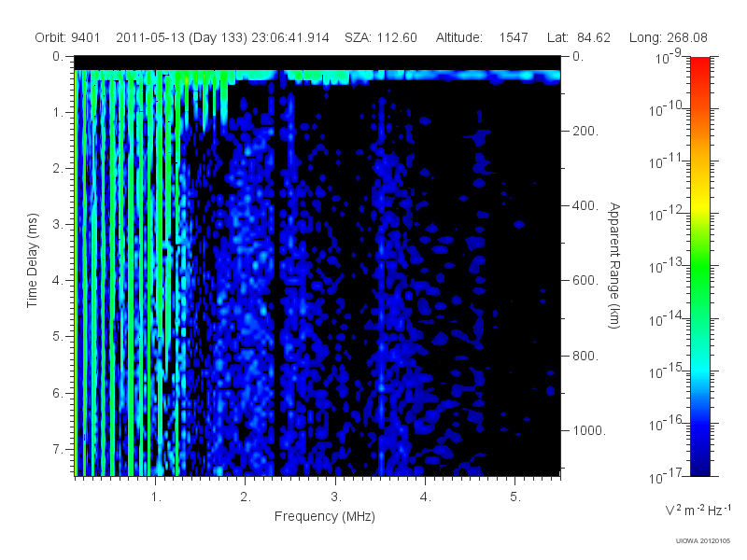Click the 5. tick on frequency axis
747x560 pixels.
515,497
